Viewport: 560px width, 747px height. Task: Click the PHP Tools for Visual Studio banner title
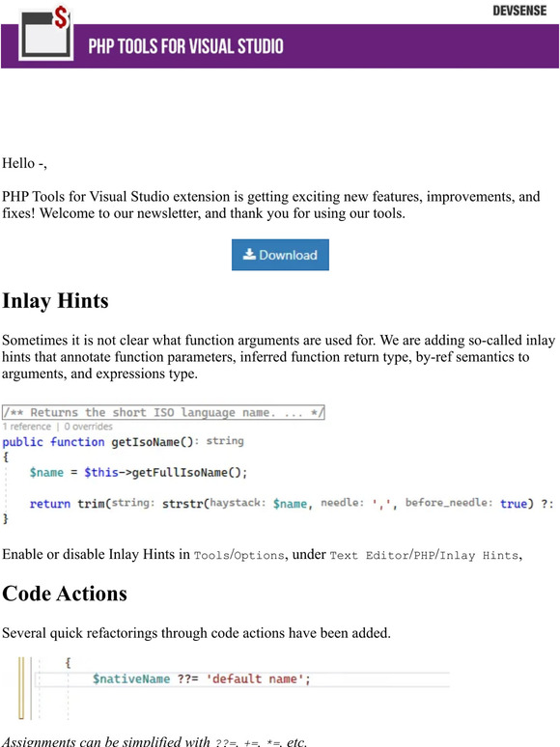(186, 46)
